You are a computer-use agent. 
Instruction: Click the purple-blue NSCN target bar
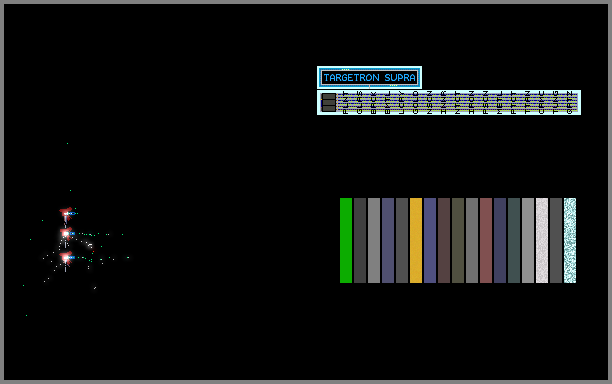pyautogui.click(x=430, y=240)
